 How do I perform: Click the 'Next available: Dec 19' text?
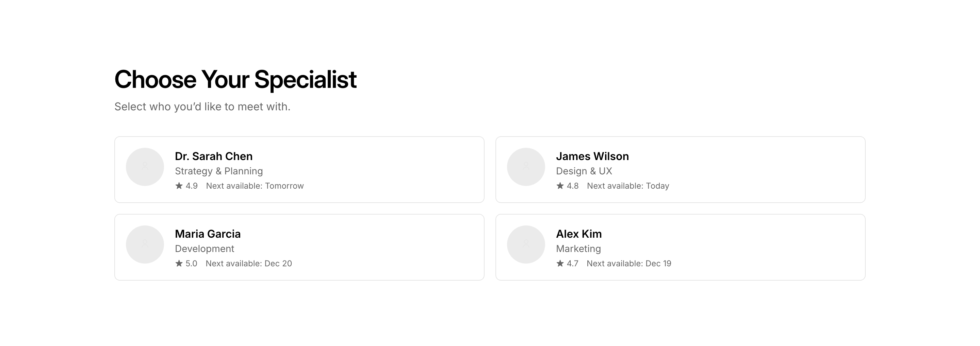(629, 264)
